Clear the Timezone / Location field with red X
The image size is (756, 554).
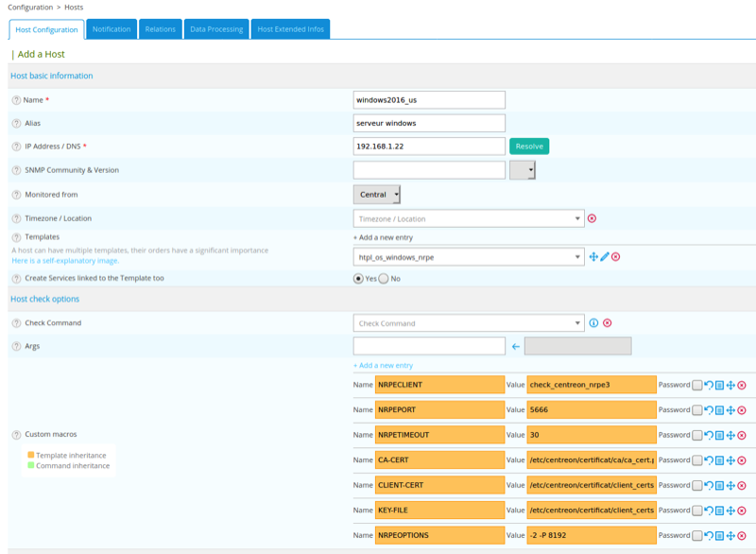592,218
